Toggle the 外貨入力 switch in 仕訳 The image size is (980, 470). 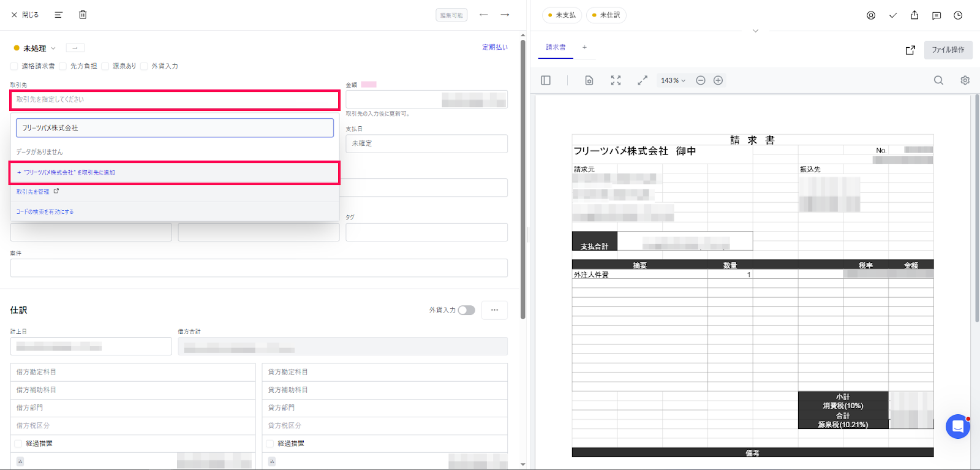[466, 310]
